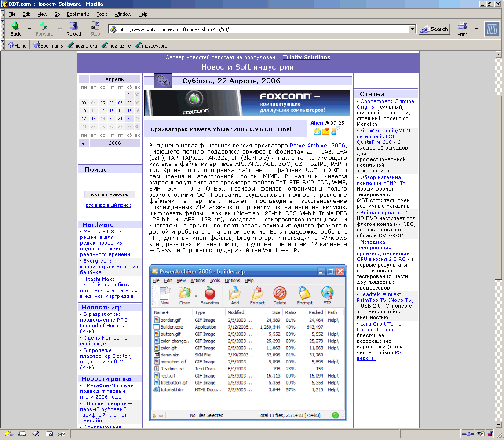
Task: Click the vertical scrollbar thumb
Action: tap(499, 188)
